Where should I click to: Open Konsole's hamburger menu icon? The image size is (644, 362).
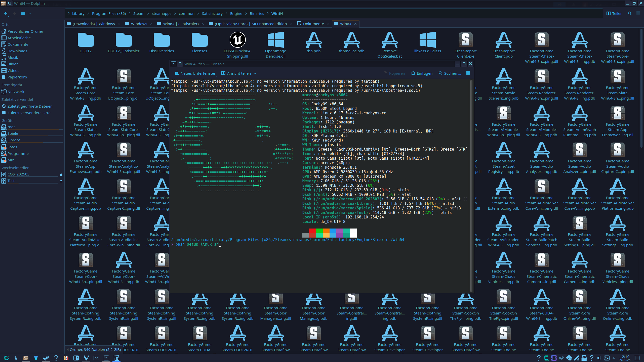[x=468, y=73]
